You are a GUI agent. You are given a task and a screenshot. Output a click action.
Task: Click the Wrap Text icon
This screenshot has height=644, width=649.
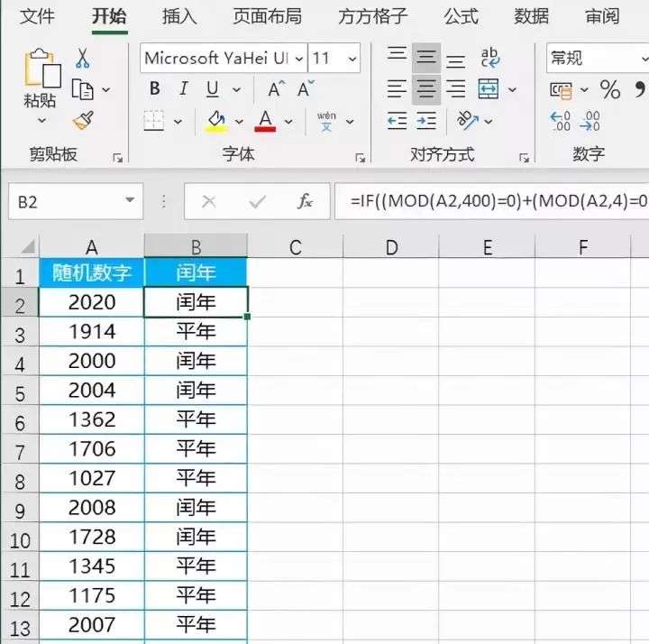[x=490, y=57]
